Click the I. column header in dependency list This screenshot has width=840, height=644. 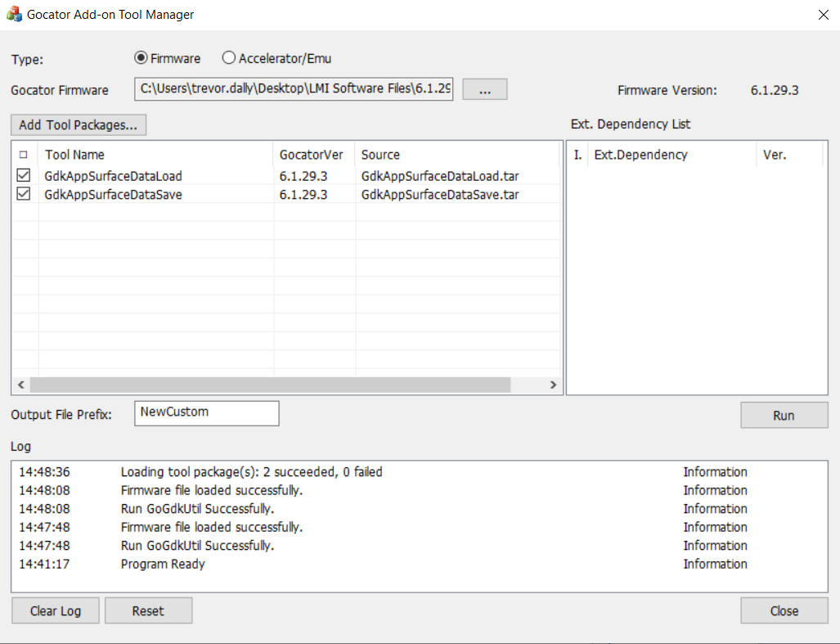coord(577,155)
